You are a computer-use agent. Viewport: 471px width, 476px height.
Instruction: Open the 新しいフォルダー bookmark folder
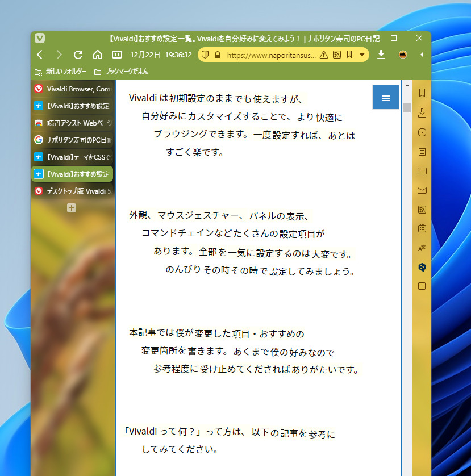tap(60, 72)
